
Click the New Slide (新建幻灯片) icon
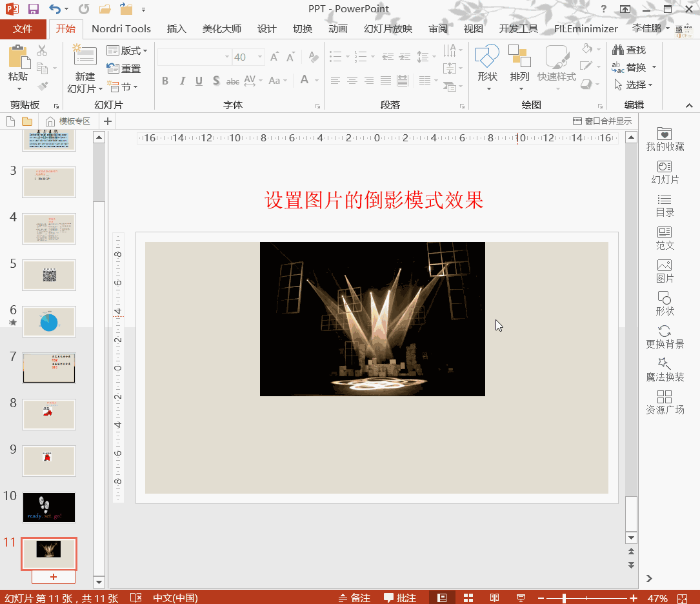coord(85,55)
